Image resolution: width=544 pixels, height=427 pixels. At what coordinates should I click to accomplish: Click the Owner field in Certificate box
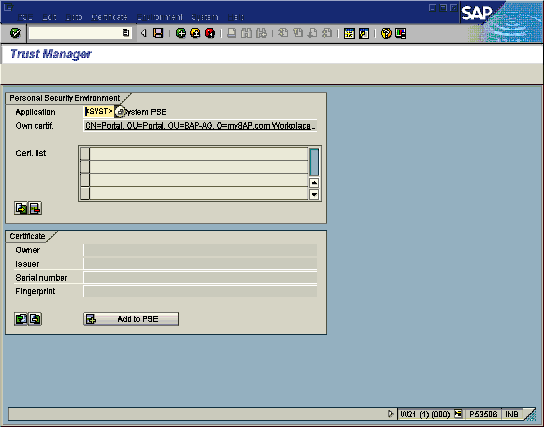[x=200, y=250]
